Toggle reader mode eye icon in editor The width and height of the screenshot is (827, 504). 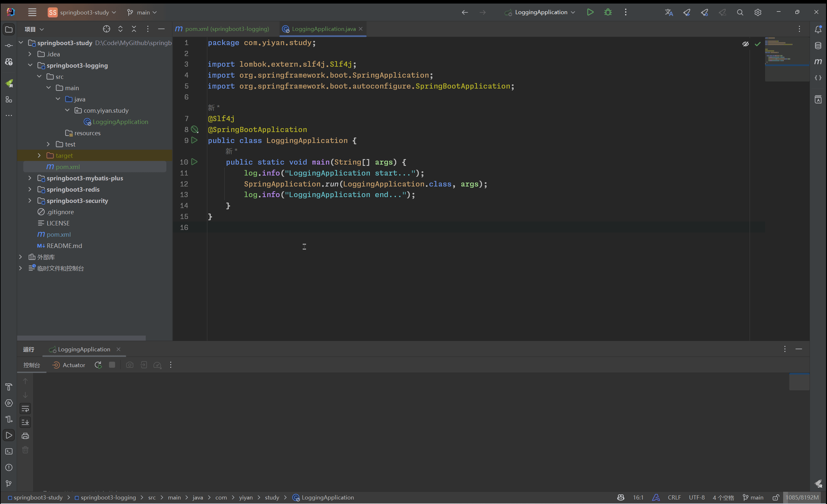[746, 43]
